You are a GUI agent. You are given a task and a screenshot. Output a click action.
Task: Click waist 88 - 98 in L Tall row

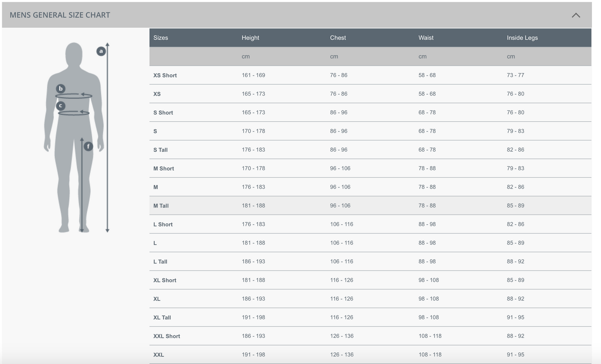[x=427, y=262]
